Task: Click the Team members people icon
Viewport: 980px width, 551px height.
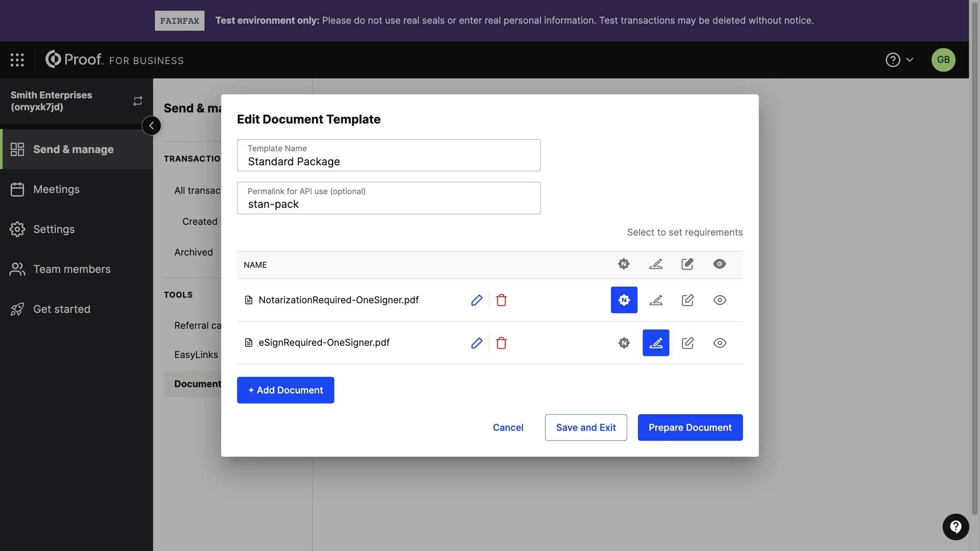Action: pyautogui.click(x=17, y=269)
